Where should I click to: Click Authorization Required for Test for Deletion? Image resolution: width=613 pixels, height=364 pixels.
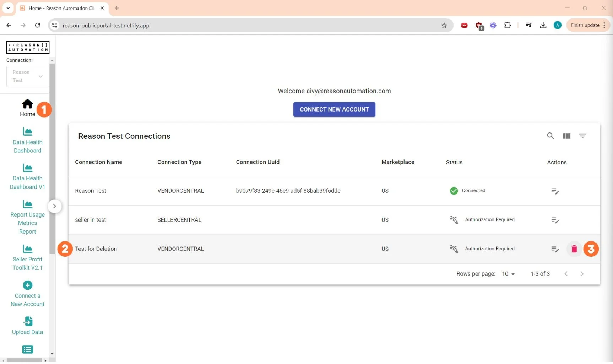[x=482, y=249]
